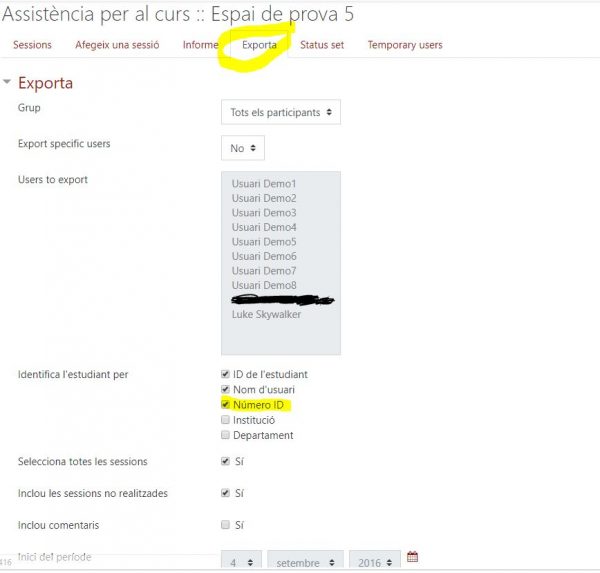The image size is (600, 573).
Task: Enable the 'Departament' checkbox
Action: click(225, 435)
